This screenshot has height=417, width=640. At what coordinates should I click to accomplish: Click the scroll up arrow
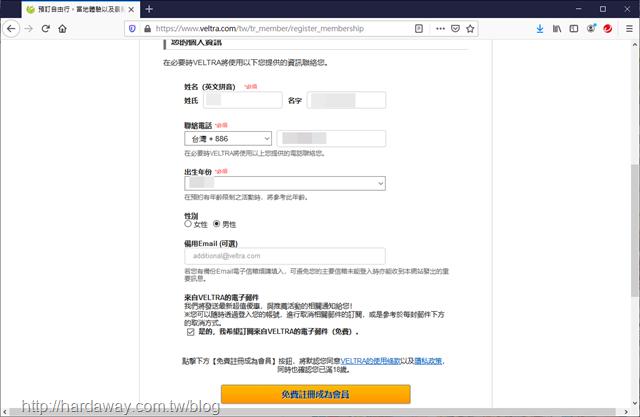click(x=635, y=44)
